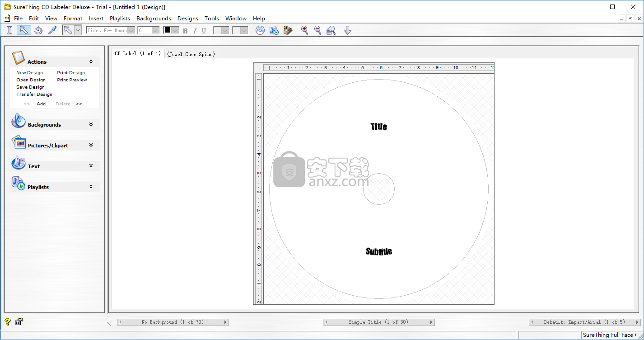This screenshot has width=644, height=340.
Task: Open the Designs menu
Action: coord(188,19)
